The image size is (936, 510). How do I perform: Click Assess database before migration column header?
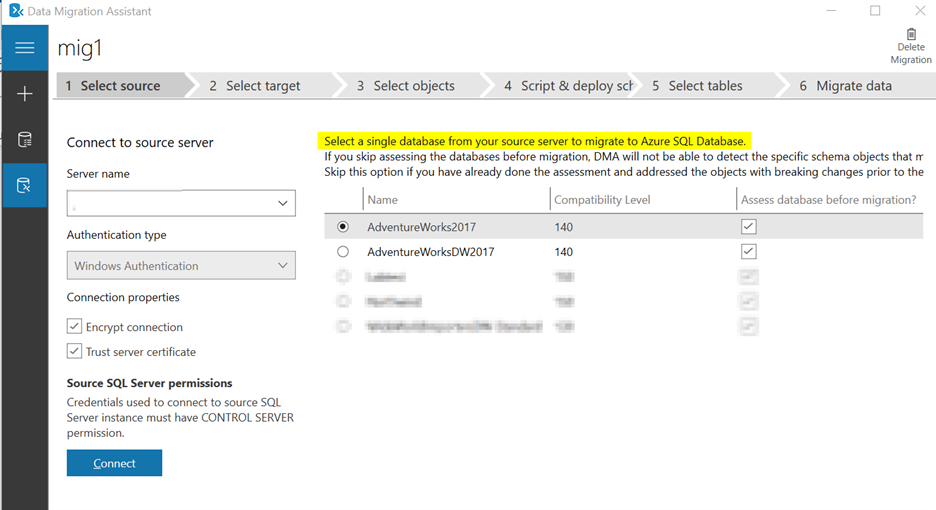coord(829,199)
